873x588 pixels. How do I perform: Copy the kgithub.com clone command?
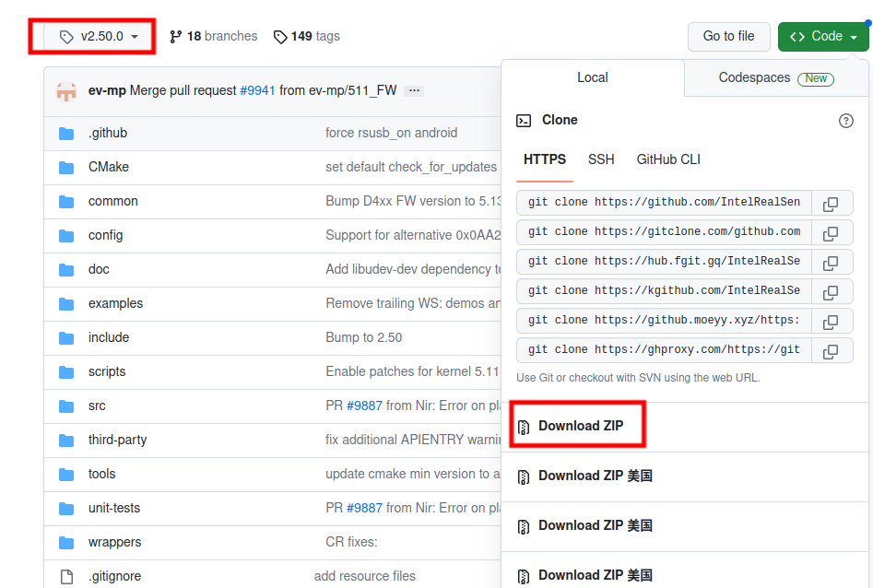(831, 292)
